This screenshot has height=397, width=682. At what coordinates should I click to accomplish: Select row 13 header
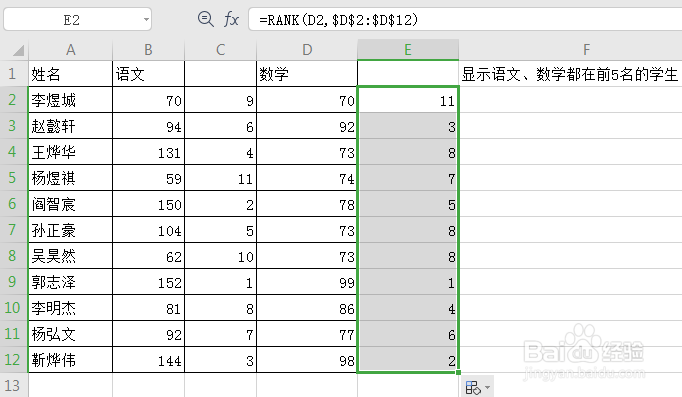tap(14, 385)
